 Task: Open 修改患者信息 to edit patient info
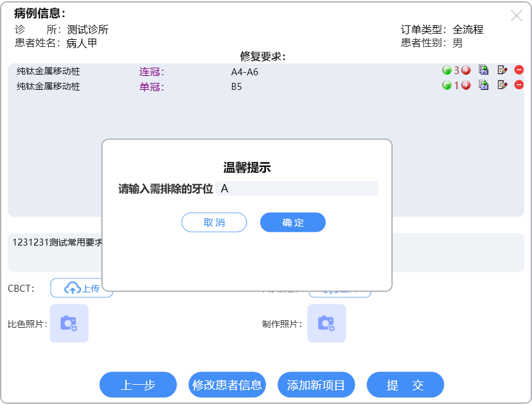pos(227,385)
